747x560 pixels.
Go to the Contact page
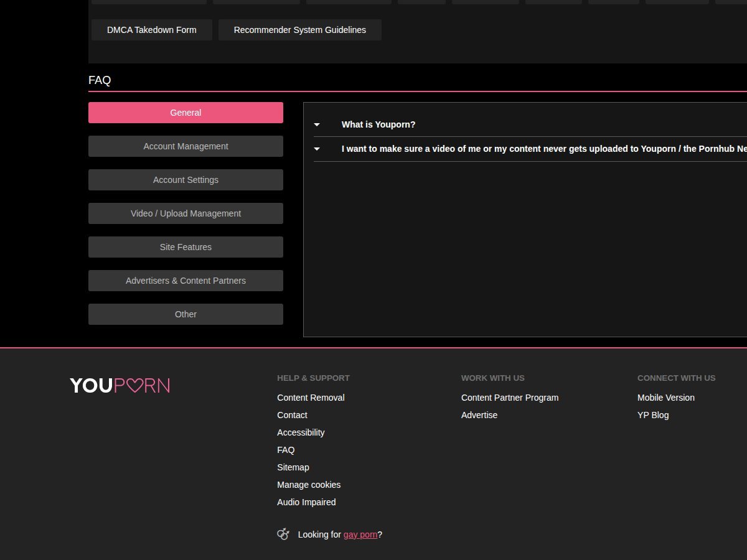(x=292, y=415)
